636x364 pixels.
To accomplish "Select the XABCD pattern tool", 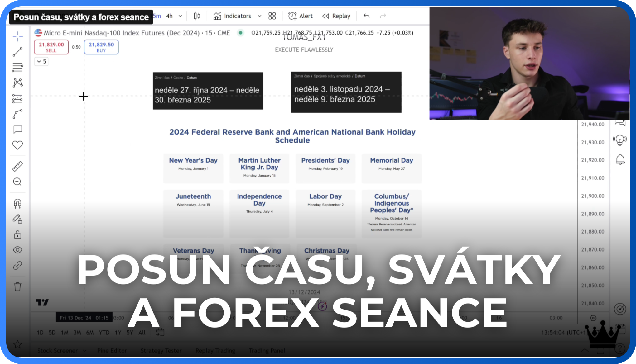I will tap(18, 83).
